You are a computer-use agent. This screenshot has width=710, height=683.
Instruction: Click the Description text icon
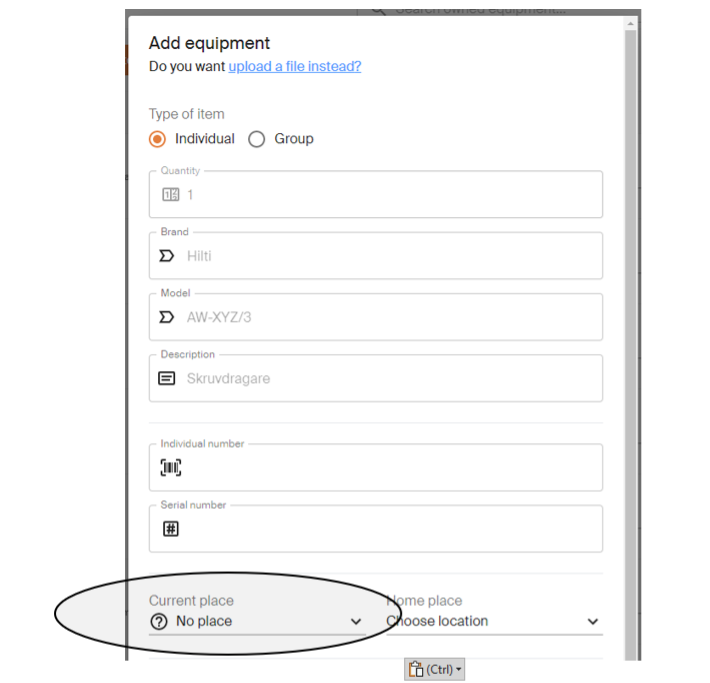point(166,378)
